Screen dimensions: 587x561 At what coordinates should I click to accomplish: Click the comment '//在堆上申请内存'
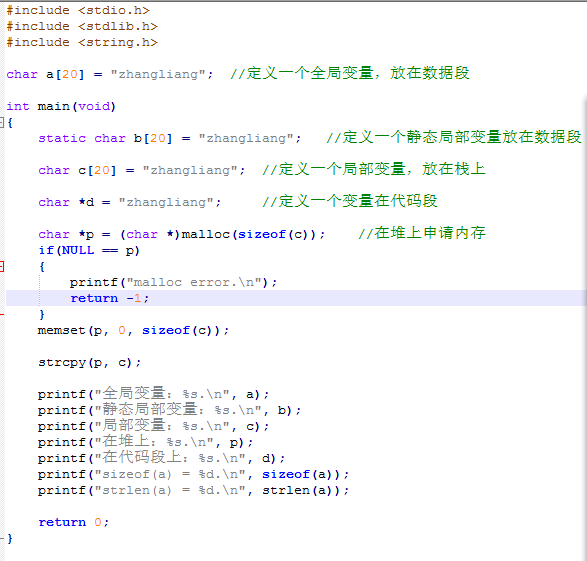(x=422, y=233)
